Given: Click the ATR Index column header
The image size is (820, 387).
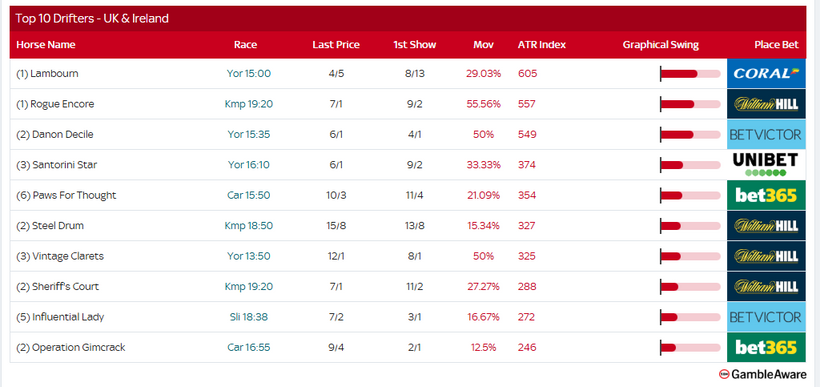Looking at the screenshot, I should 542,45.
